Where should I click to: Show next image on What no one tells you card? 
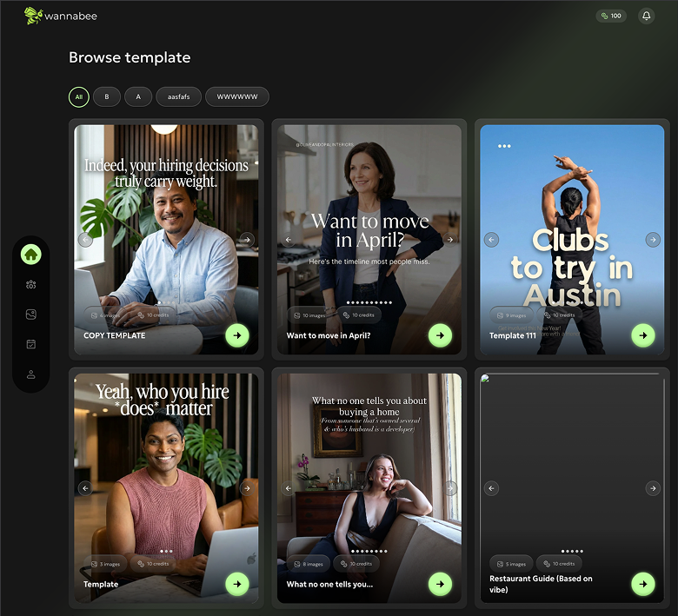click(450, 488)
